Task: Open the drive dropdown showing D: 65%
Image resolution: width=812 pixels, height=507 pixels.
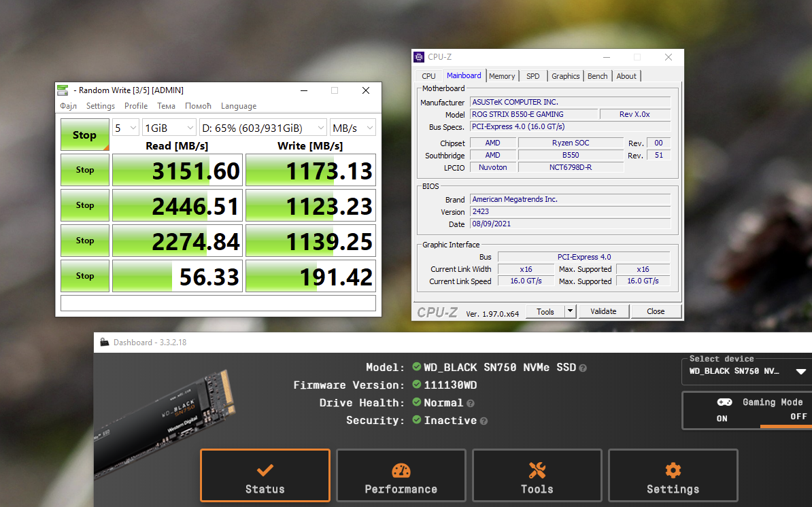Action: click(x=263, y=128)
